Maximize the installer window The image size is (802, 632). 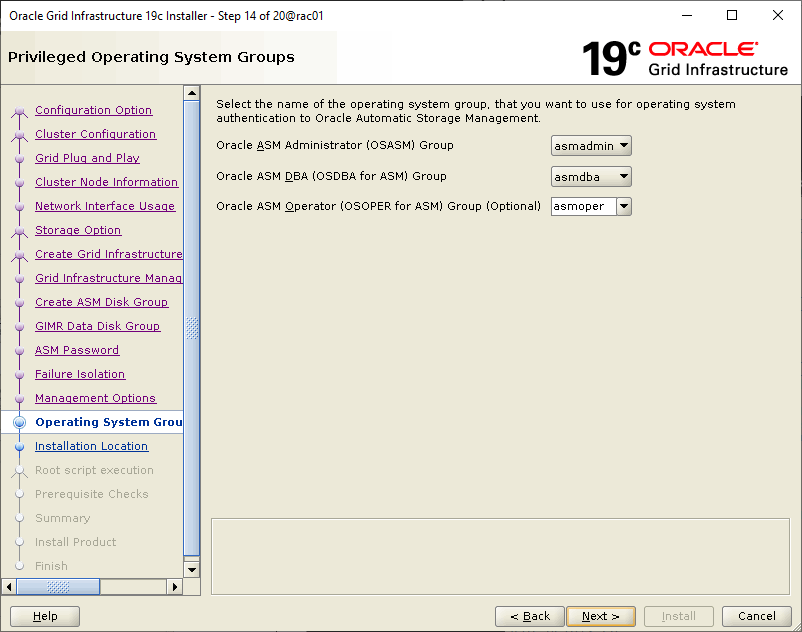coord(732,15)
